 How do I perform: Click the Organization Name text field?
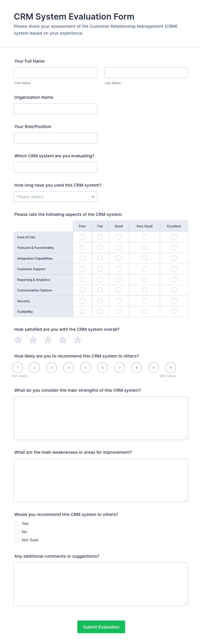[x=55, y=109]
